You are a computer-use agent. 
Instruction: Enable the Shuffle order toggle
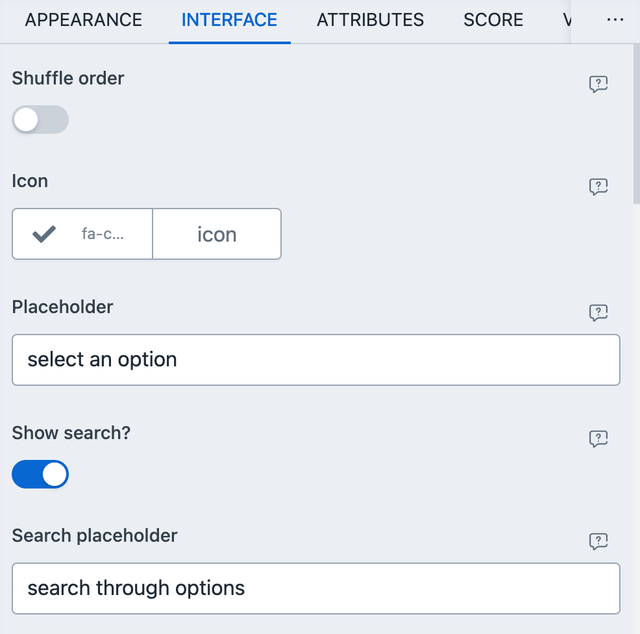40,120
